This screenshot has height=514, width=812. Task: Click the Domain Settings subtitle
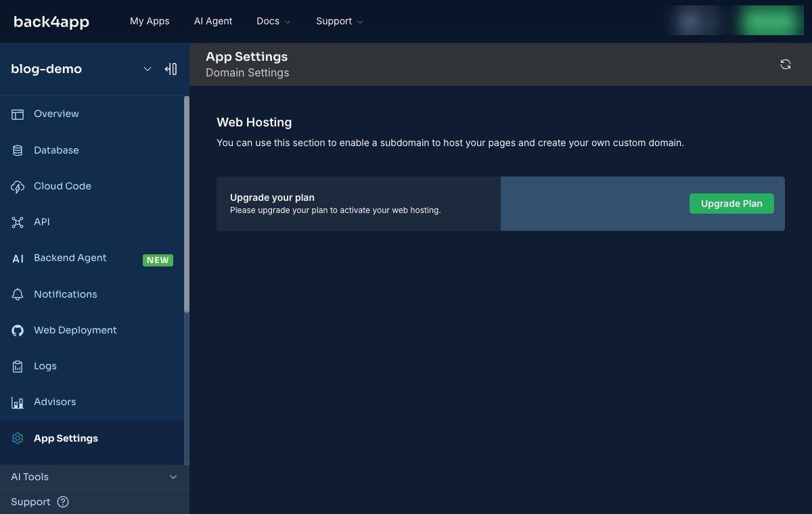pyautogui.click(x=247, y=72)
